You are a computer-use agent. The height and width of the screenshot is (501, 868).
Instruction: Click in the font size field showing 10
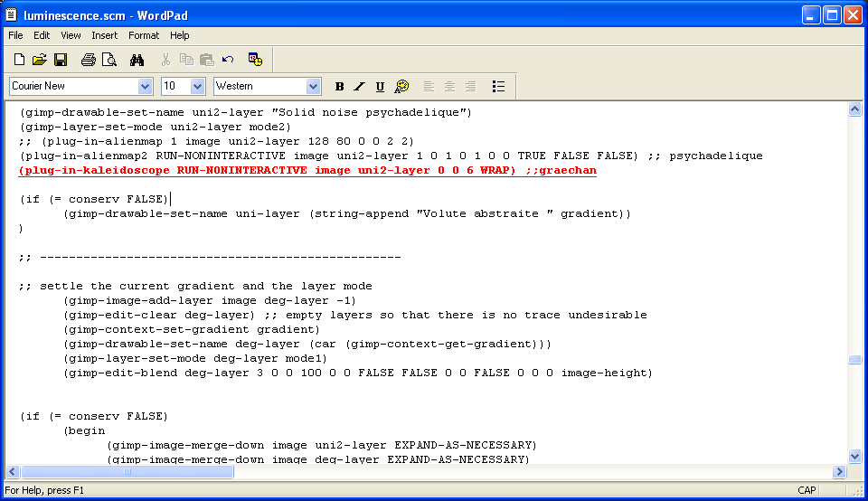[x=176, y=86]
